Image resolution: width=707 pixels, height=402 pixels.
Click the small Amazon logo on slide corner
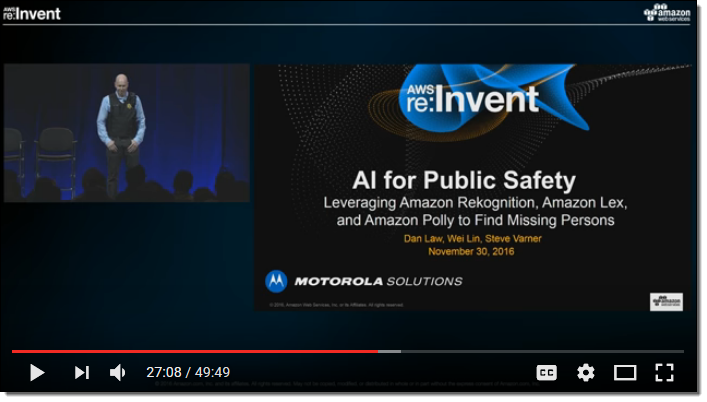[666, 302]
